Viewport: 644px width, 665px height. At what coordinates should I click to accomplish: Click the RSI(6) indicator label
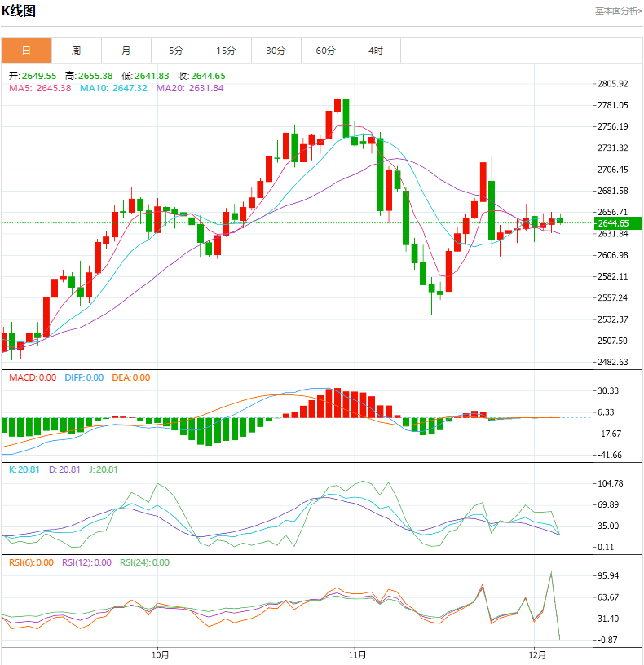[x=31, y=562]
